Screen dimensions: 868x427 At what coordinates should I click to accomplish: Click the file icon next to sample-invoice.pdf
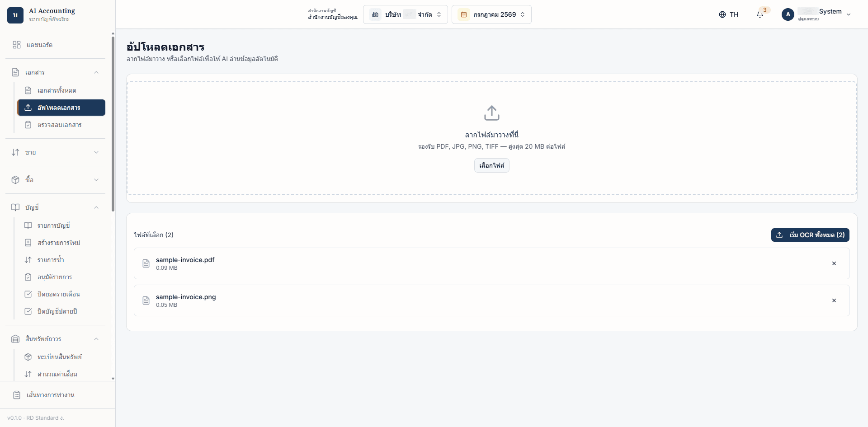pyautogui.click(x=146, y=263)
